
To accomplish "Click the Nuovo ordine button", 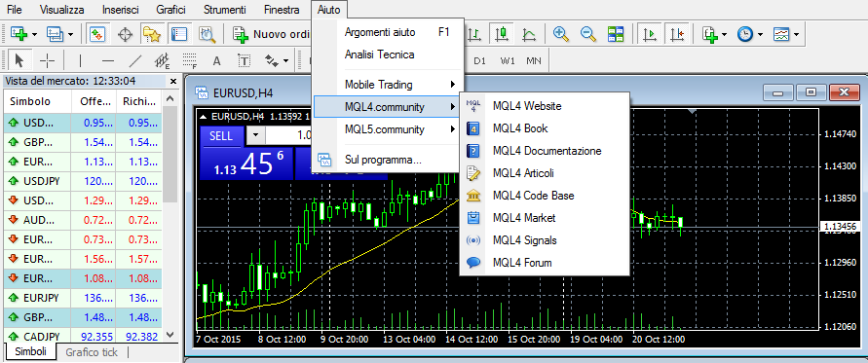I will click(x=271, y=34).
